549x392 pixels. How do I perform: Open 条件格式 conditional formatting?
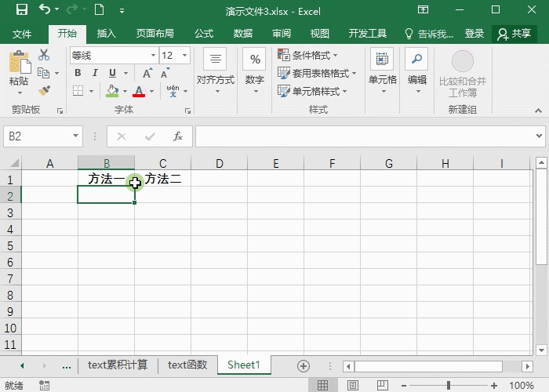(307, 55)
